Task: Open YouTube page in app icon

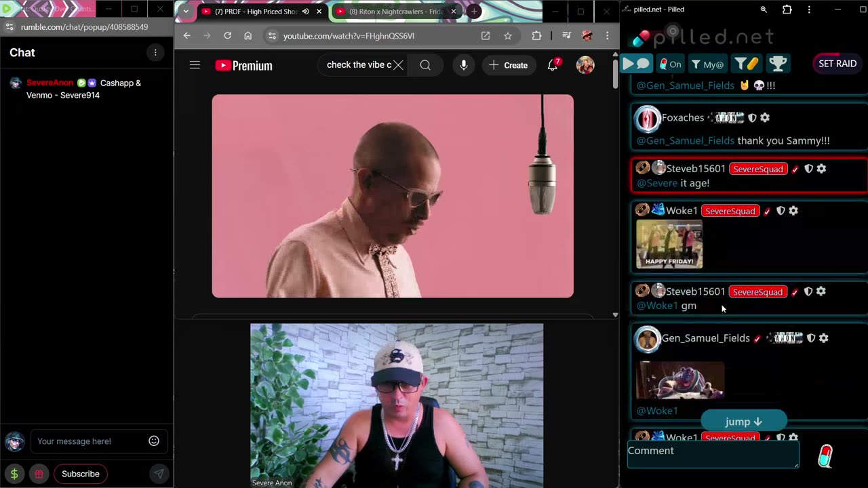Action: point(486,36)
